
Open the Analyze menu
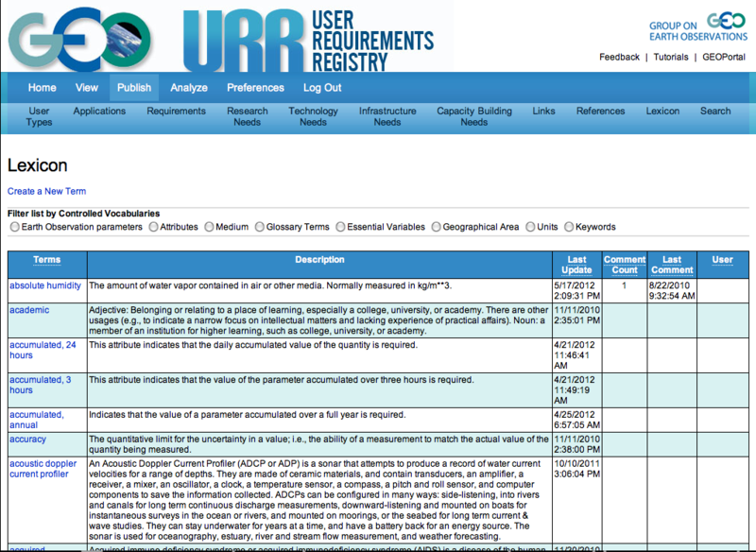pyautogui.click(x=189, y=88)
